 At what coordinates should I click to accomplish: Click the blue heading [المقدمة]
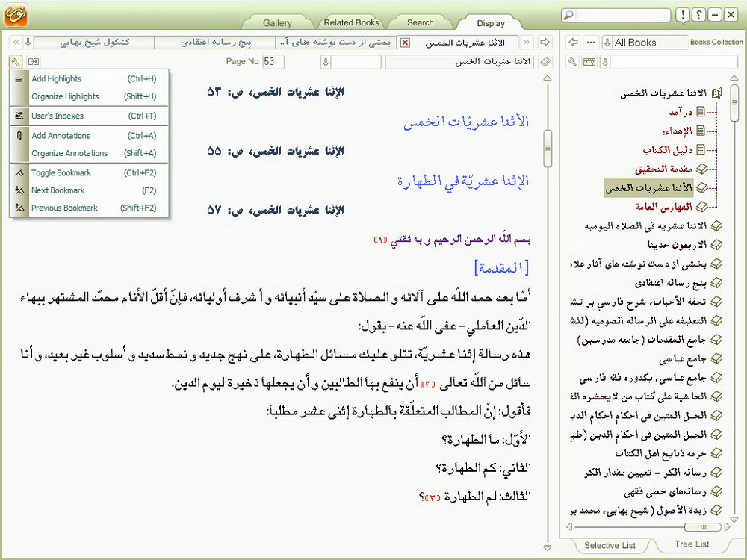click(501, 267)
